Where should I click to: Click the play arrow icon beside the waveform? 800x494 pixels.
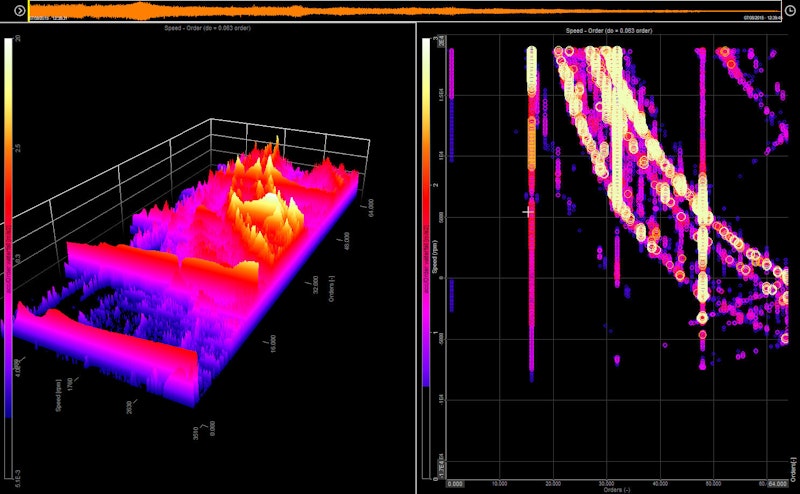(19, 10)
